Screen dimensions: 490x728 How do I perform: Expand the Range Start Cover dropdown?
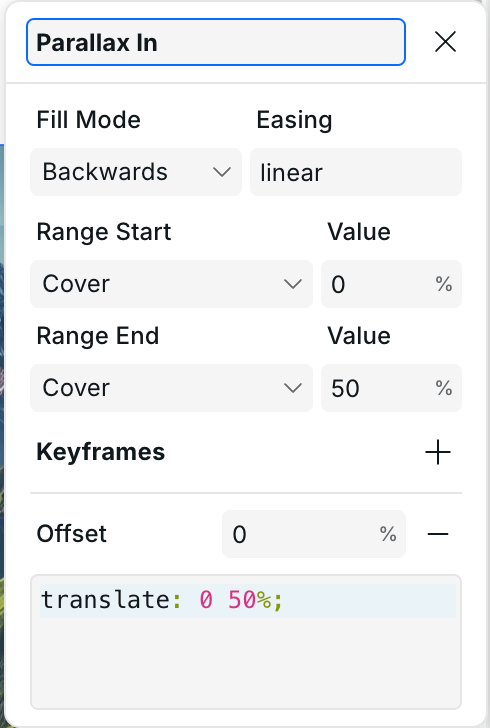click(x=171, y=284)
